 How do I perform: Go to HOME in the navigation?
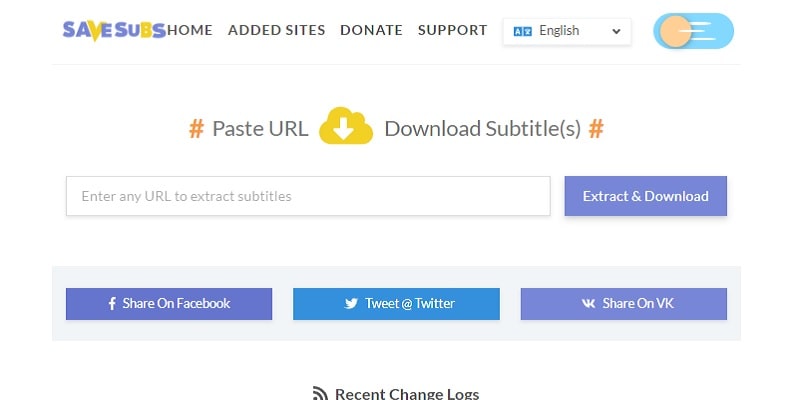click(x=190, y=30)
